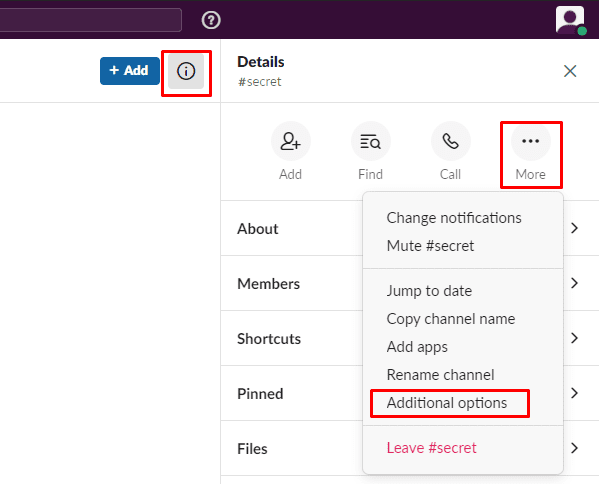Click the Pinned chevron arrow
This screenshot has width=600, height=484.
point(574,393)
